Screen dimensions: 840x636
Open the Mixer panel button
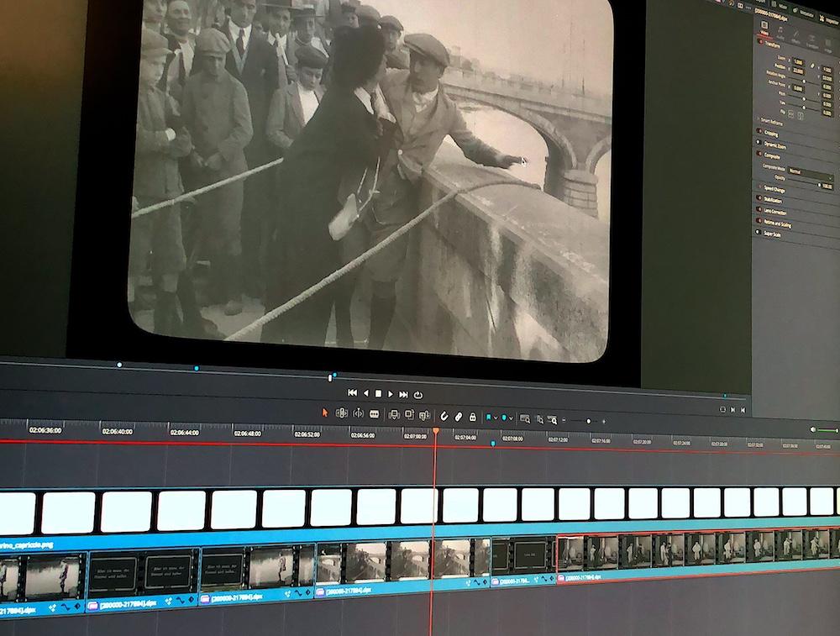(x=777, y=6)
